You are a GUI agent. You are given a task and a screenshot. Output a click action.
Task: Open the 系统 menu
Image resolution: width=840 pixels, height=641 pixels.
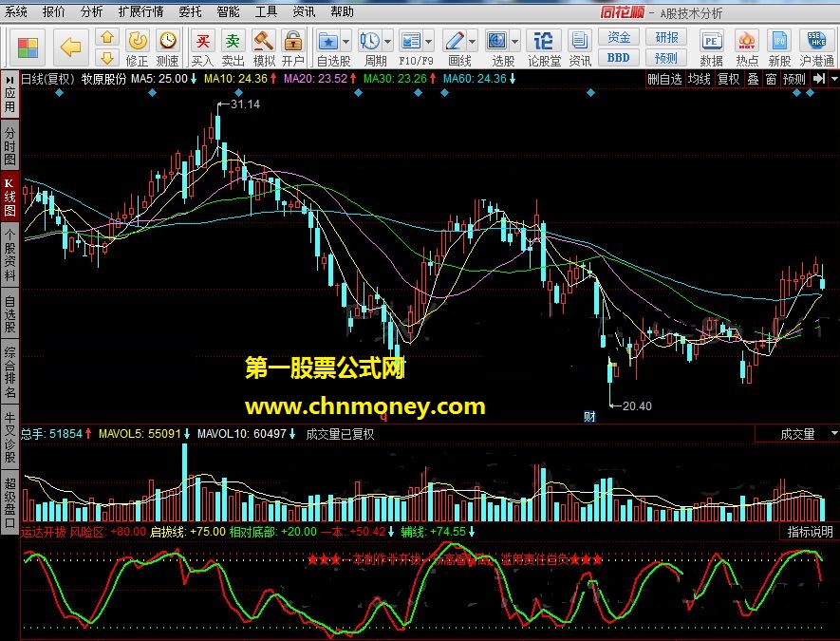15,11
